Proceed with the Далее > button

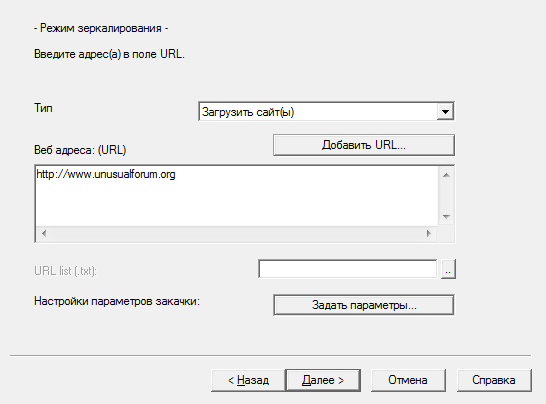tap(323, 380)
